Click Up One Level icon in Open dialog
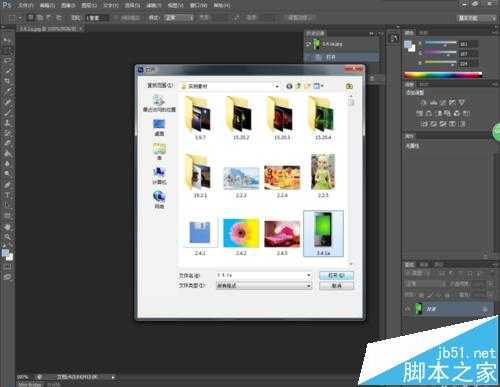This screenshot has width=500, height=387. pyautogui.click(x=298, y=86)
